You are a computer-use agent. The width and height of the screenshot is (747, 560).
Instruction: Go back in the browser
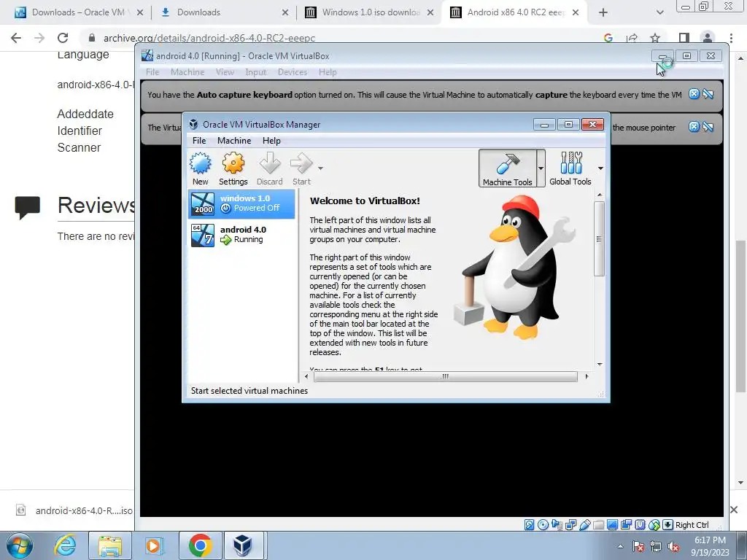point(16,38)
